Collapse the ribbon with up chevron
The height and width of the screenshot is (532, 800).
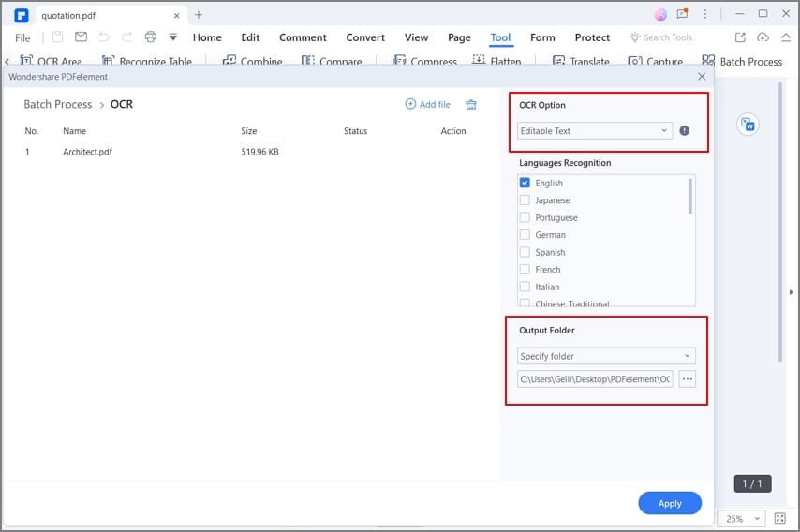[x=786, y=37]
